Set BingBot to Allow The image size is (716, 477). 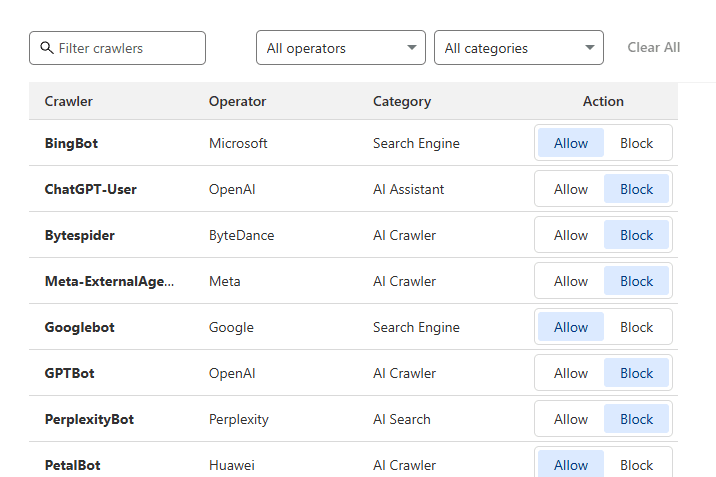[x=571, y=143]
